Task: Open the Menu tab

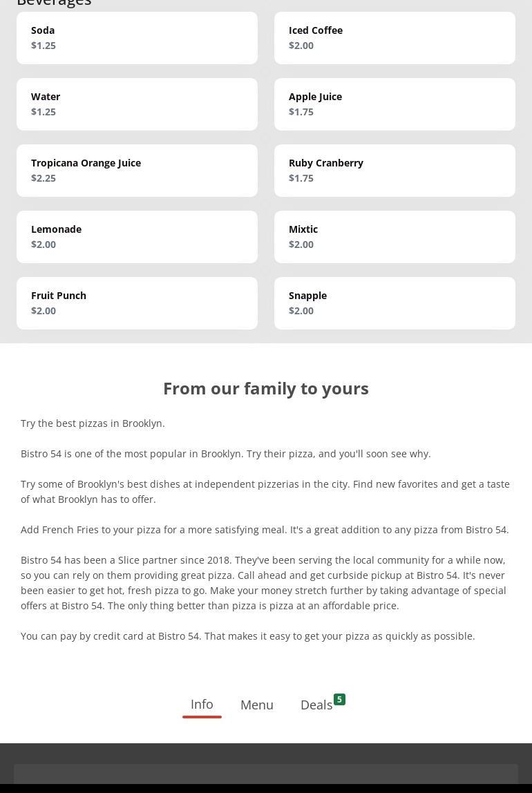Action: pos(257,705)
